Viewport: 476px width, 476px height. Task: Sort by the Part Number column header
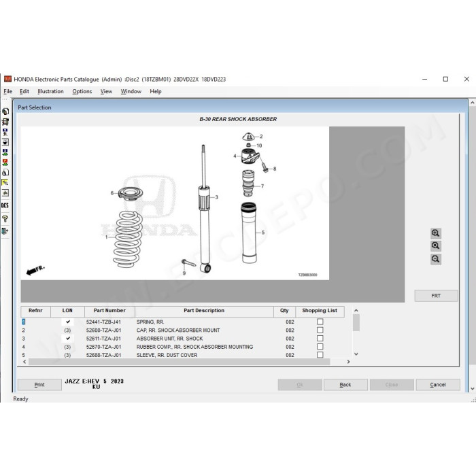point(109,311)
